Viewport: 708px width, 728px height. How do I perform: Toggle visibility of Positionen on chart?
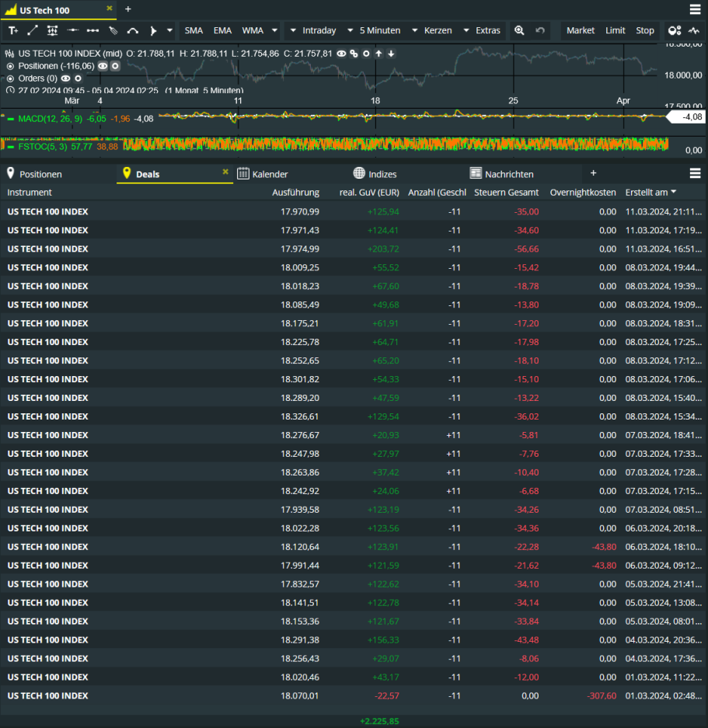coord(103,66)
